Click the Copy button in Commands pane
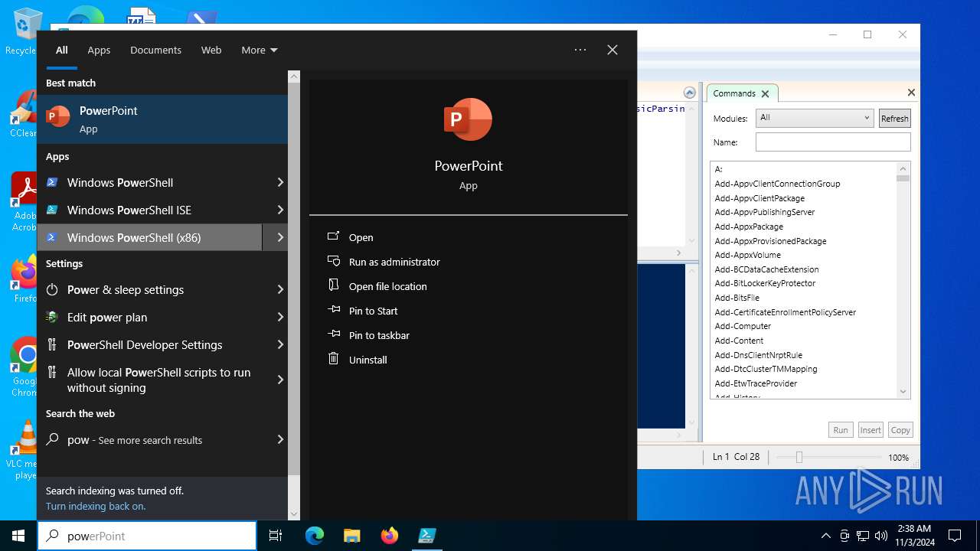Screen dimensions: 980x551 tap(900, 430)
